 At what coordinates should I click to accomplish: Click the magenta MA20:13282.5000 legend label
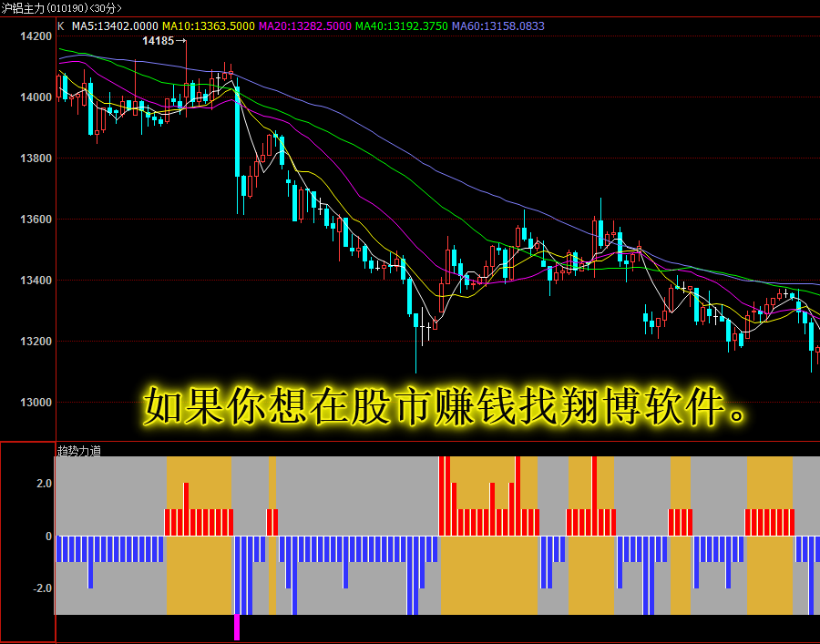(305, 26)
